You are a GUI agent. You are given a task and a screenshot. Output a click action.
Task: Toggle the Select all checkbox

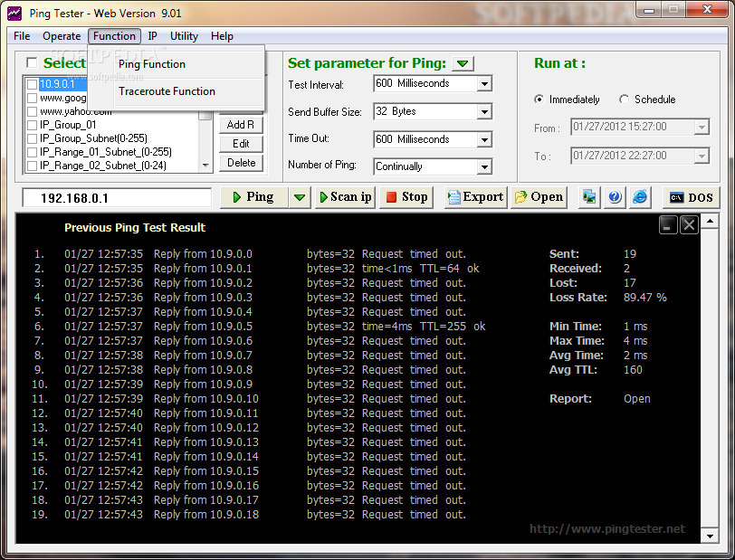(x=32, y=62)
